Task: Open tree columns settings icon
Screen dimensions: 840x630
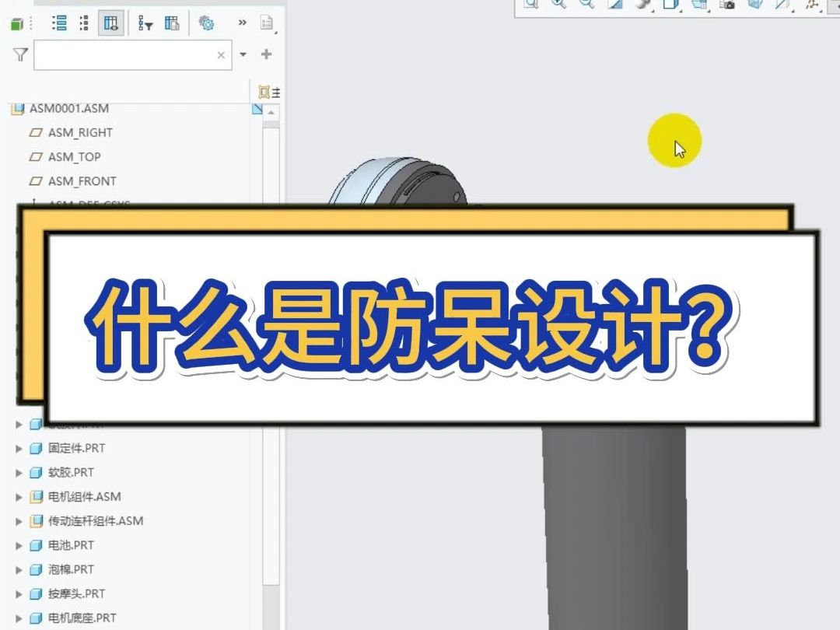Action: pos(172,23)
